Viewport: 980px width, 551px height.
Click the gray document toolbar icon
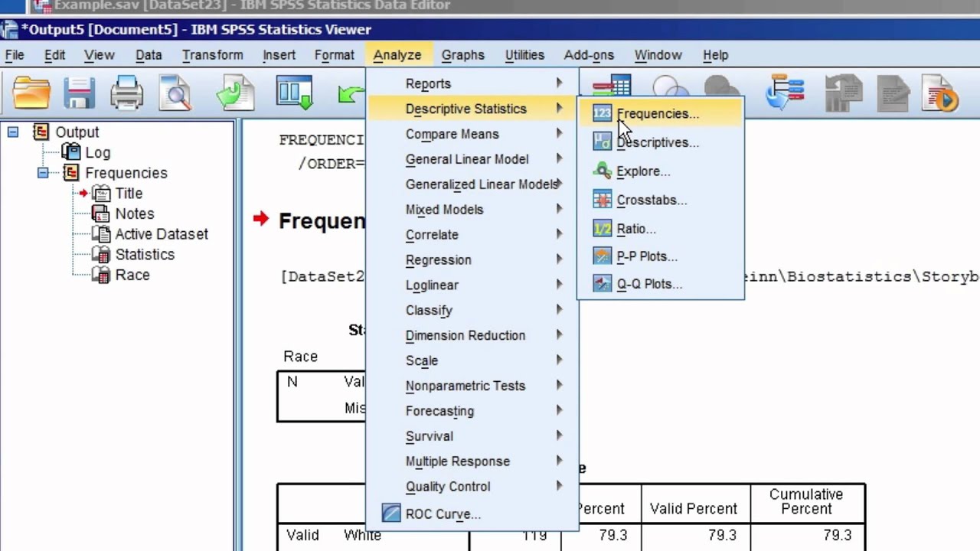pos(892,93)
